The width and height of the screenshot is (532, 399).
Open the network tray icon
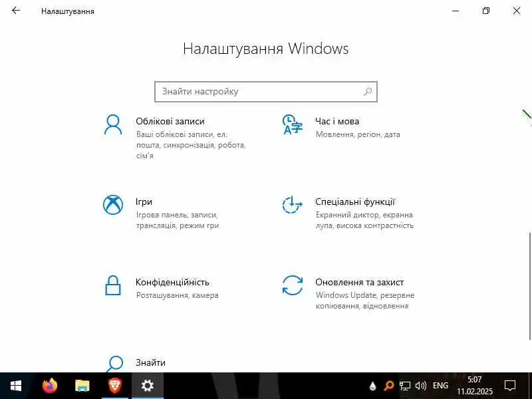coord(404,386)
